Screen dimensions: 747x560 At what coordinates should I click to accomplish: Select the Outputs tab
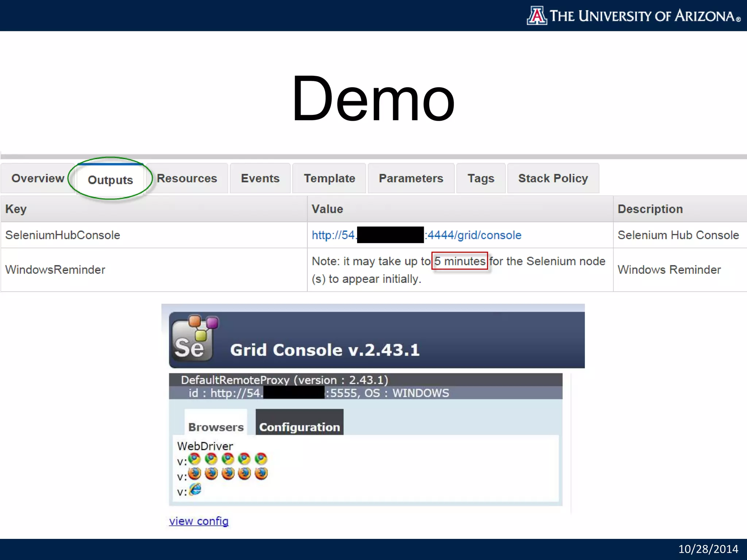tap(111, 180)
